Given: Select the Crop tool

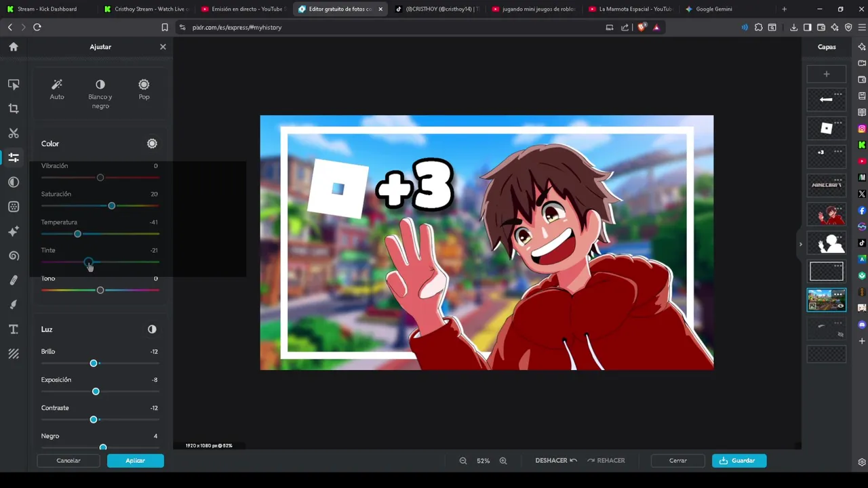Looking at the screenshot, I should pos(14,108).
